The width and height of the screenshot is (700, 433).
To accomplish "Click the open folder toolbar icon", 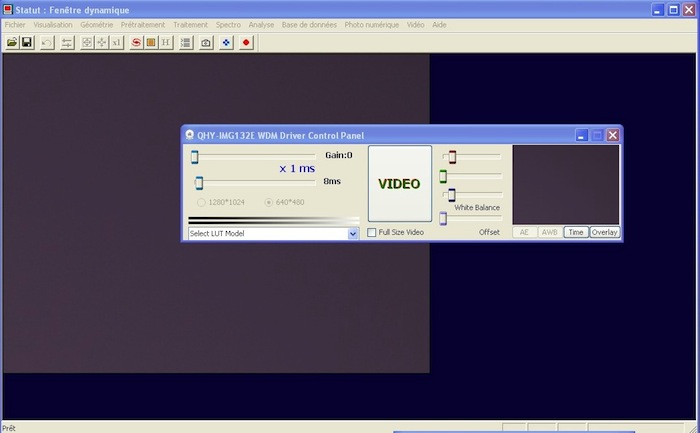I will pyautogui.click(x=12, y=42).
